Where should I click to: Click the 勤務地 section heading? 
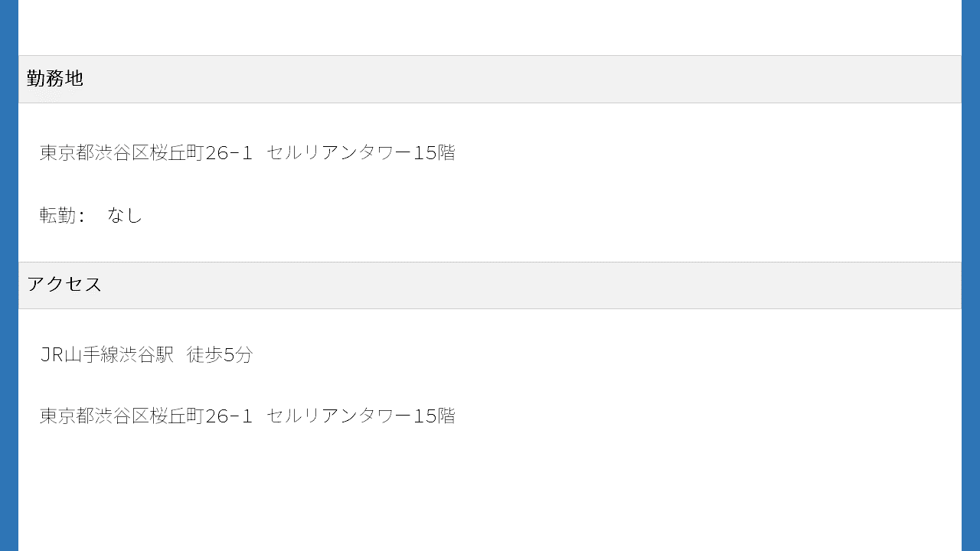[54, 79]
